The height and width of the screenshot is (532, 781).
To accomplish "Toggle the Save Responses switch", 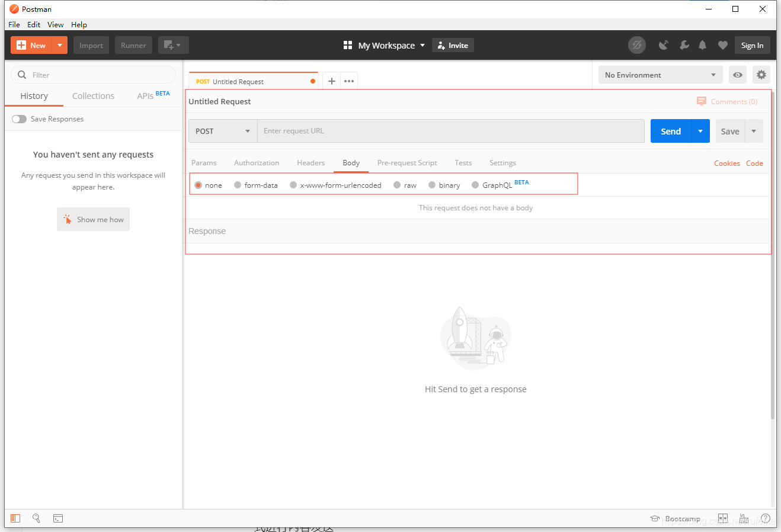I will pos(20,119).
